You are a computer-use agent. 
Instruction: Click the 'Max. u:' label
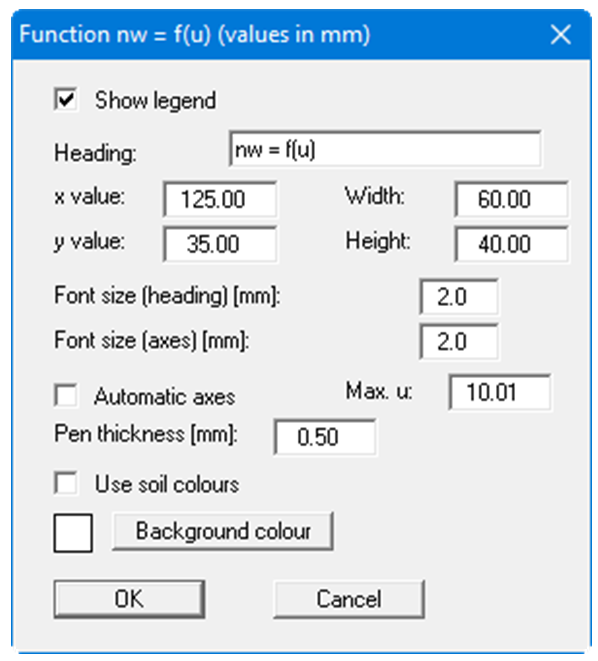pos(379,391)
